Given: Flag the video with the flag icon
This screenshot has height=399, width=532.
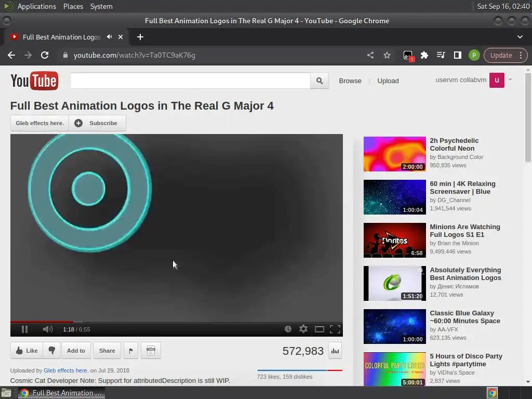Looking at the screenshot, I should [131, 351].
